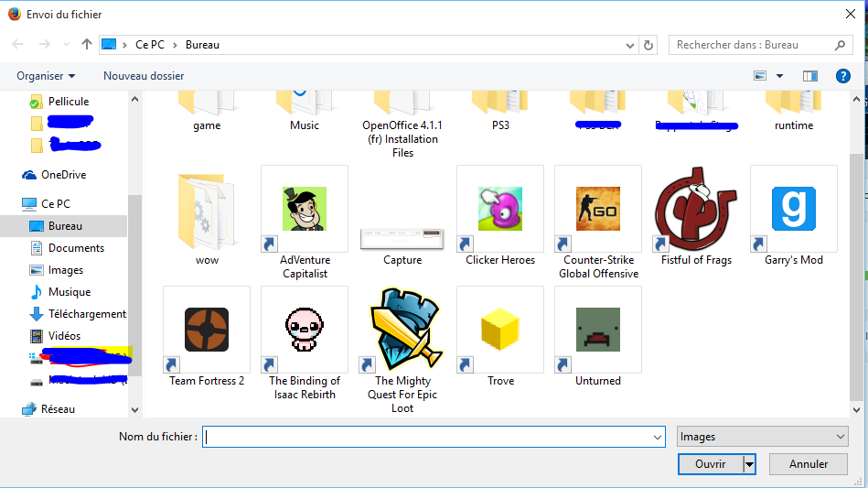
Task: Select the PS3 folder
Action: coord(500,113)
